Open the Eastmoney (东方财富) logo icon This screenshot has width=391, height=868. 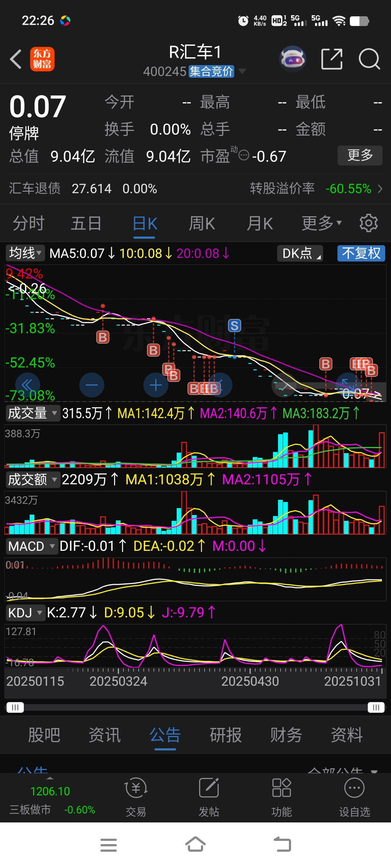point(42,59)
